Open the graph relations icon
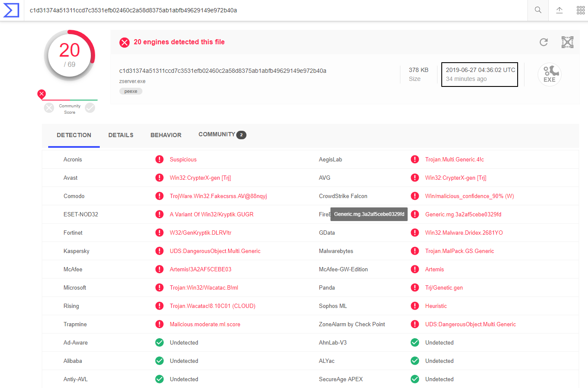588x388 pixels. click(x=568, y=42)
